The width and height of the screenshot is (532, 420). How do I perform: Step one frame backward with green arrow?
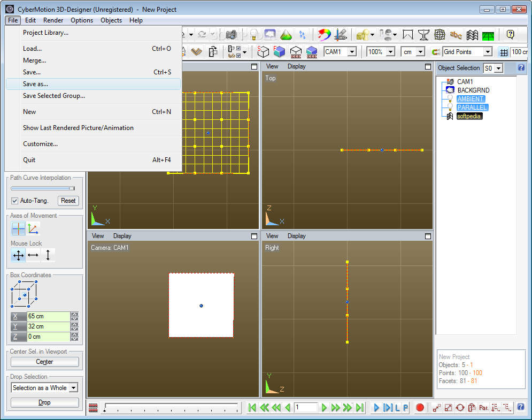tap(288, 407)
